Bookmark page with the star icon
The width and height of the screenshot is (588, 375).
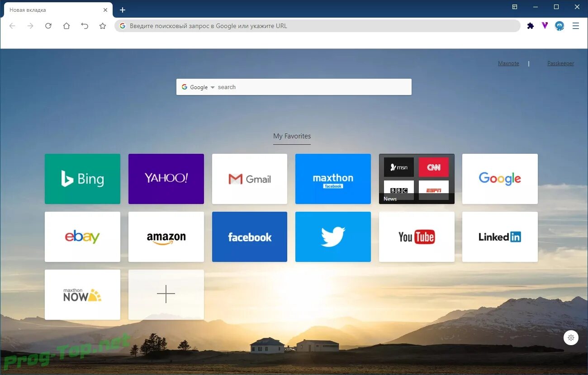pyautogui.click(x=103, y=26)
